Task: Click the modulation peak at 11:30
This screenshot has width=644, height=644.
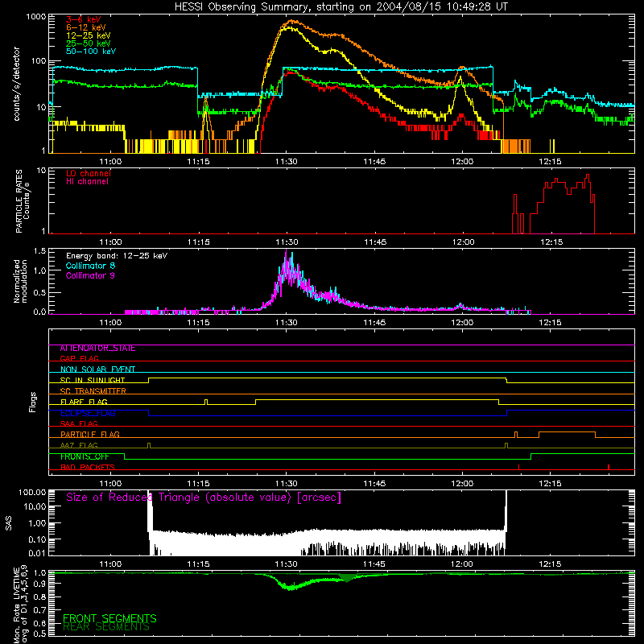Action: coord(287,263)
